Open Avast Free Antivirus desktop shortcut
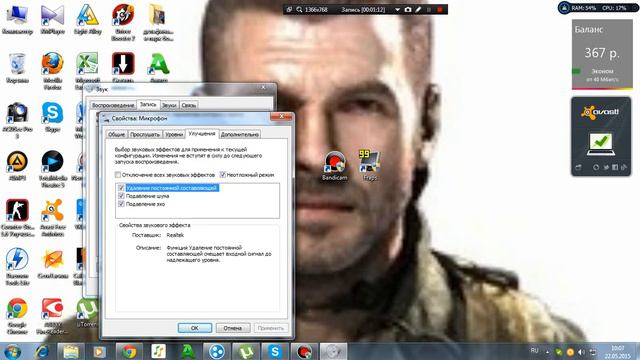Screen dimensions: 640x360 point(53,218)
